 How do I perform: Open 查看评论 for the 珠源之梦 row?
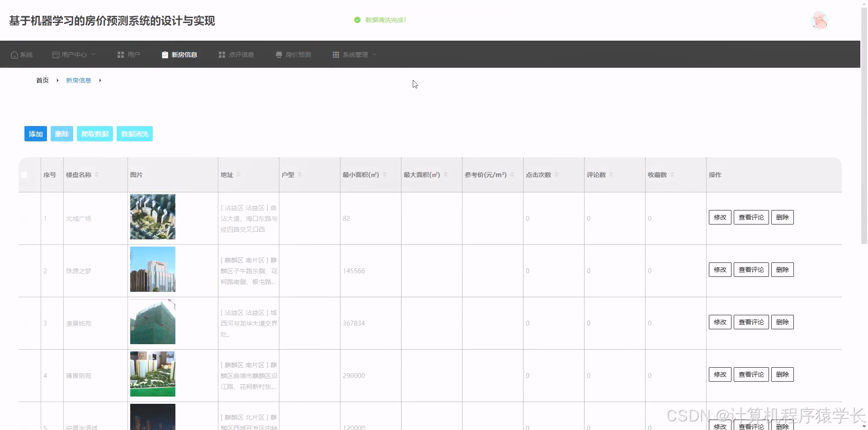(x=751, y=270)
